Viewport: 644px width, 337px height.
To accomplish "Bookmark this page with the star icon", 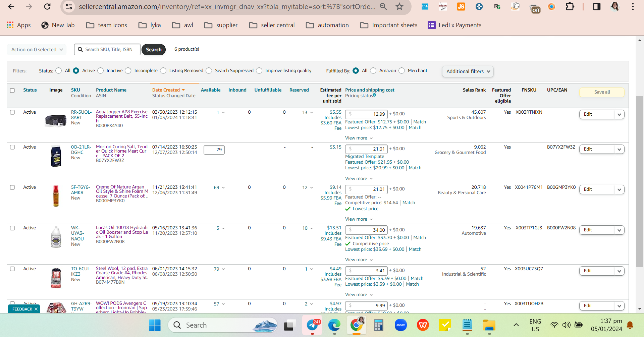I will click(x=399, y=6).
